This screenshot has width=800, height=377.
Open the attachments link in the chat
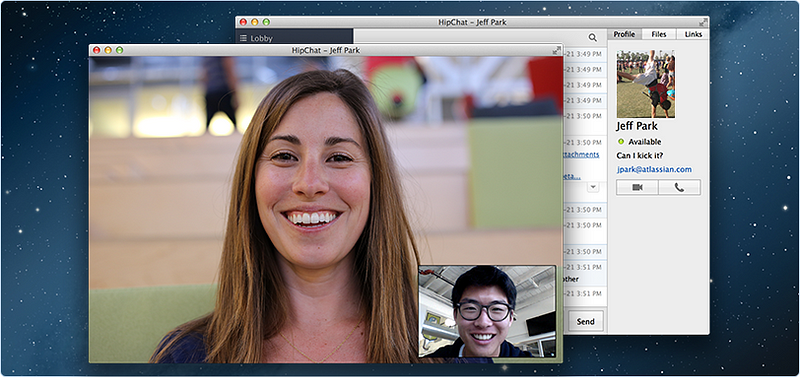[581, 154]
